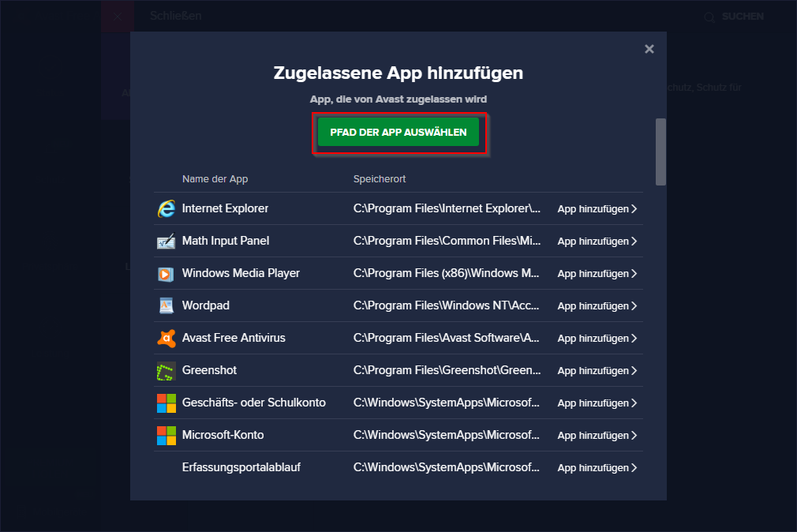Viewport: 797px width, 532px height.
Task: Add Avast Free Antivirus via App hinzufügen
Action: coord(597,338)
